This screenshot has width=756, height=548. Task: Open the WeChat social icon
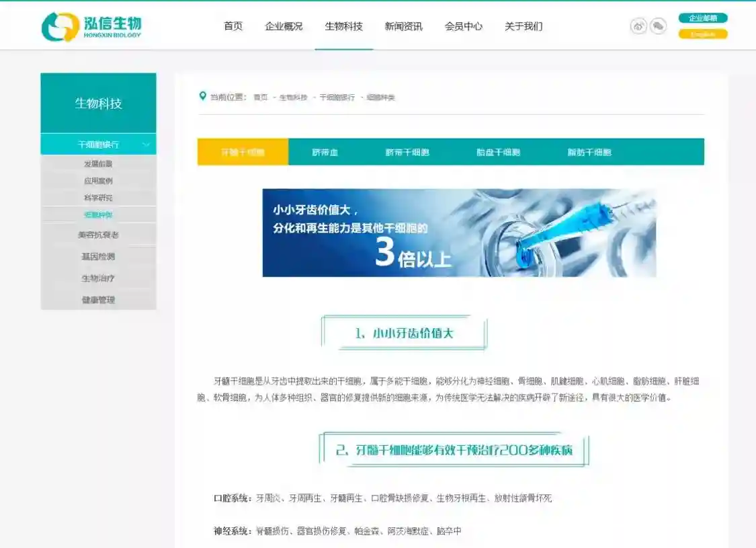[x=659, y=26]
